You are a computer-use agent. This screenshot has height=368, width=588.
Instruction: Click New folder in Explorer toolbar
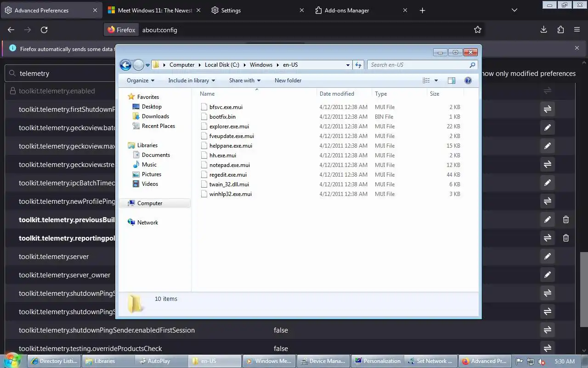(x=288, y=80)
